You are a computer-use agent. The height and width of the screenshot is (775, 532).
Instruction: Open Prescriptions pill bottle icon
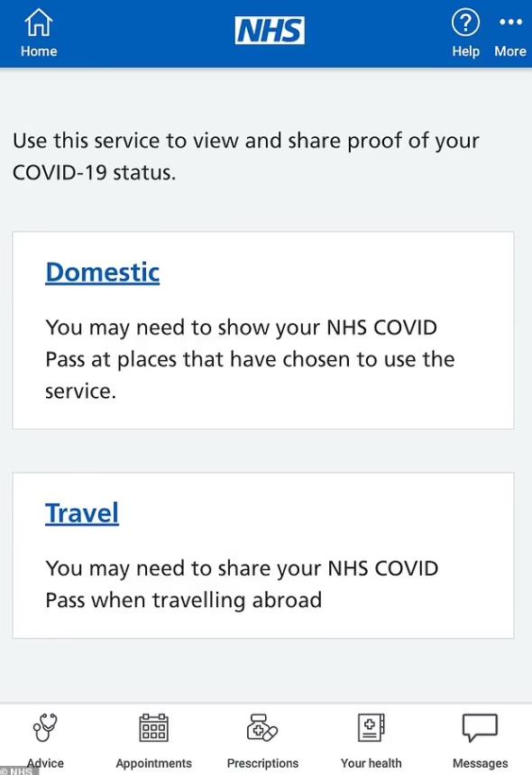[262, 728]
